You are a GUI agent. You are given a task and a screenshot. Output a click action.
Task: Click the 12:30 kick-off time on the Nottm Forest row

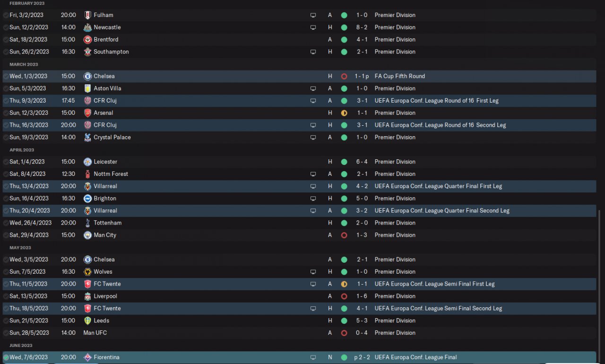(x=68, y=174)
